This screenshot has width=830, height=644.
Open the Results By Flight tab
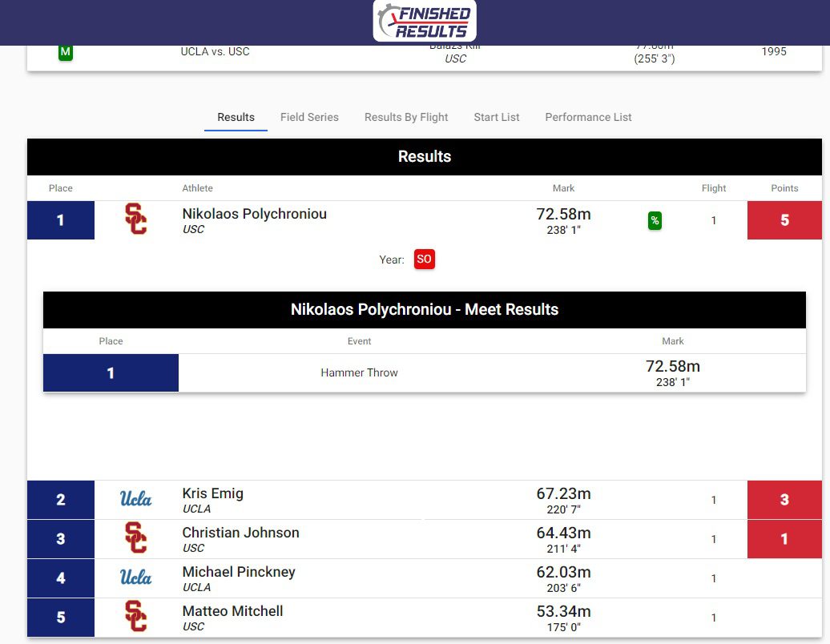[406, 118]
